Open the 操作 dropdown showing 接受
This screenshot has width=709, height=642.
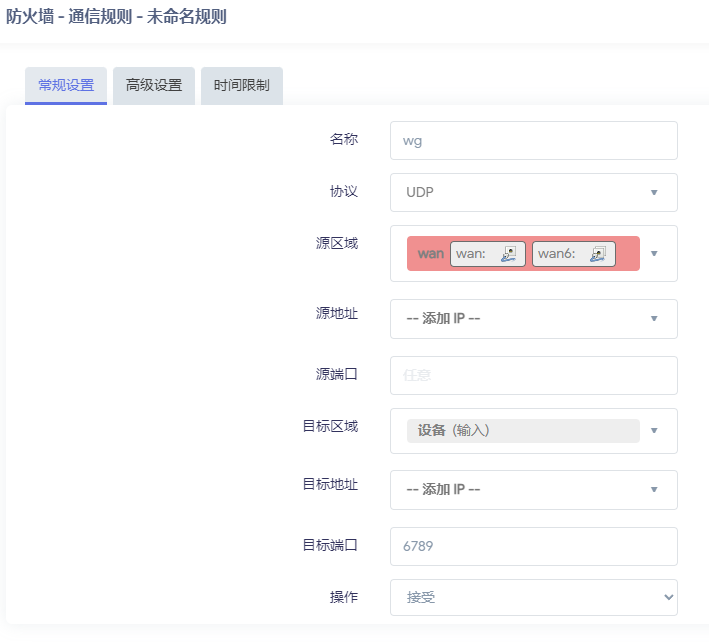pyautogui.click(x=534, y=597)
